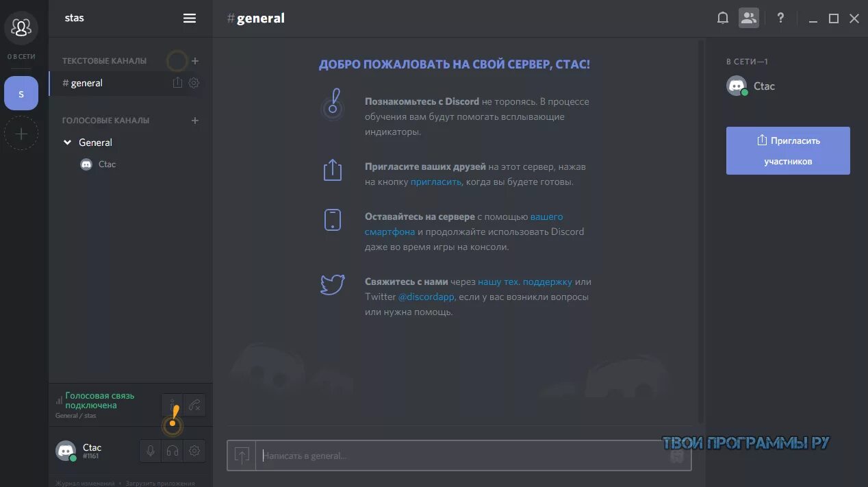Click the ГОЛОСОВЫЕ КАНАЛЫ header
This screenshot has width=868, height=487.
105,121
